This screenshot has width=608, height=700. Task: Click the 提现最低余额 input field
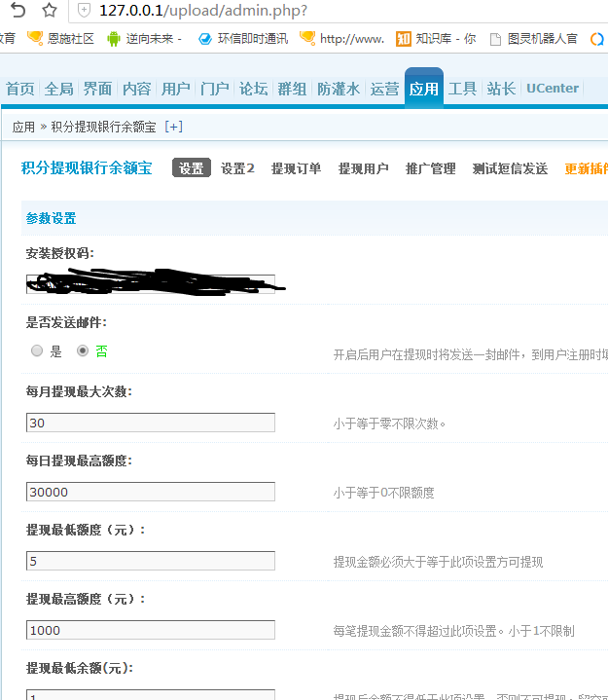pyautogui.click(x=151, y=695)
